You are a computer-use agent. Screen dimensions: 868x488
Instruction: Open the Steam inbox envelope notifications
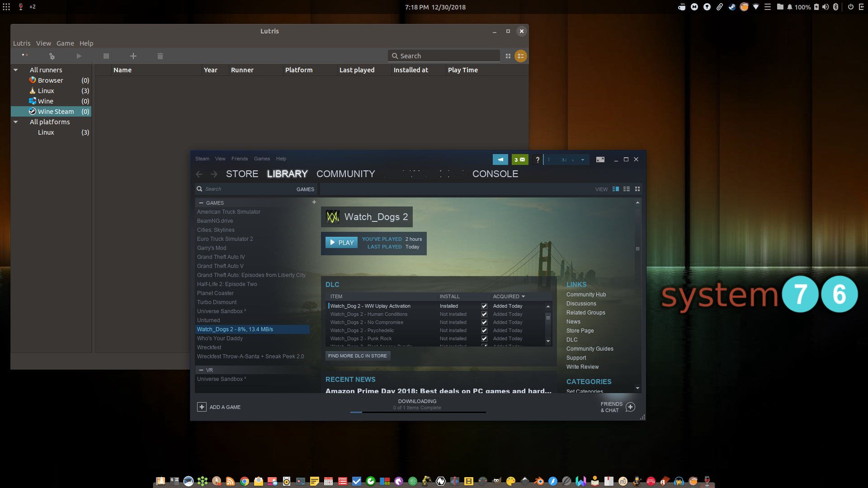coord(520,160)
